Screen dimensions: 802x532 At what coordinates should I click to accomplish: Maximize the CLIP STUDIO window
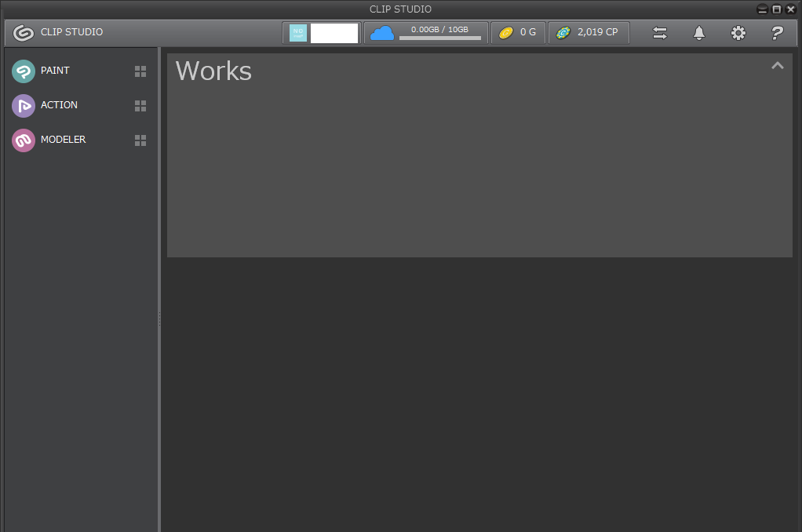pyautogui.click(x=776, y=9)
